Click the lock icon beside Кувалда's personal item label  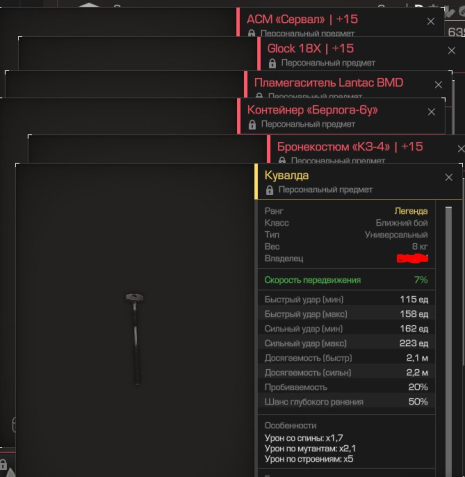[x=269, y=190]
